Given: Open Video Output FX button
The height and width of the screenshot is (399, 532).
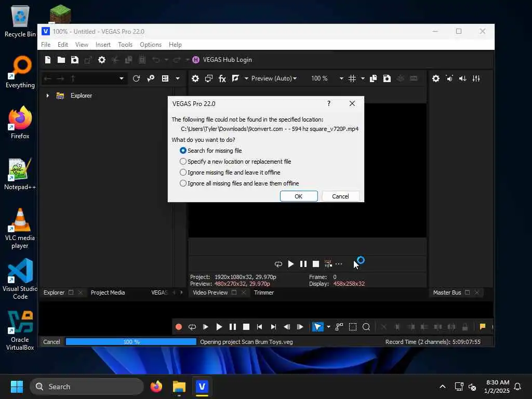Looking at the screenshot, I should 222,79.
